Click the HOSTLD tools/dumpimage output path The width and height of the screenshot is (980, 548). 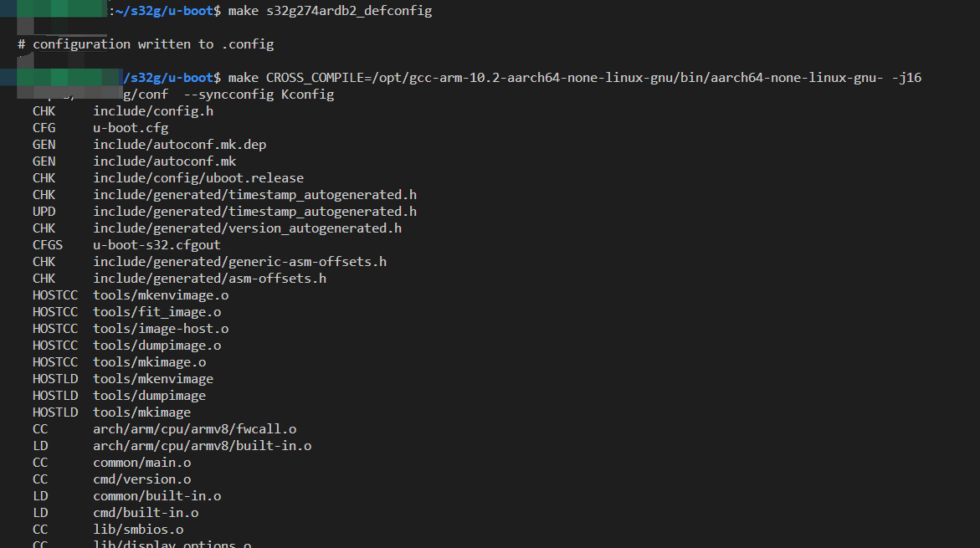coord(150,396)
